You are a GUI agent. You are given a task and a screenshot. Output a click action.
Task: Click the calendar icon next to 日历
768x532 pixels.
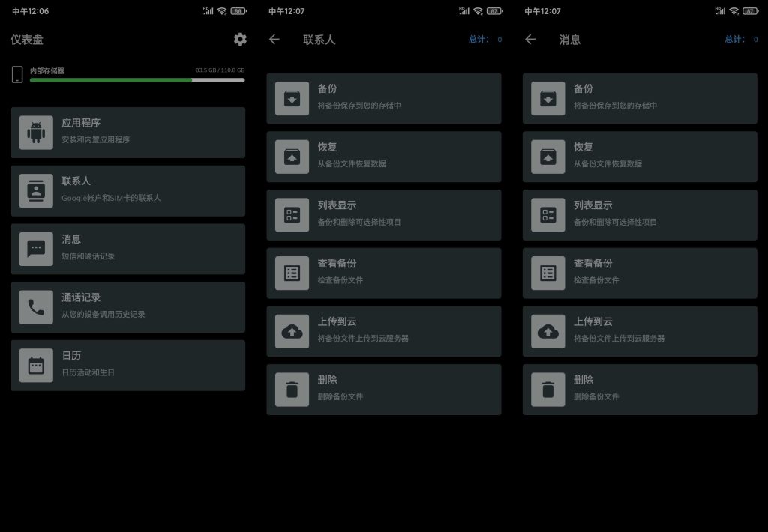click(x=36, y=365)
